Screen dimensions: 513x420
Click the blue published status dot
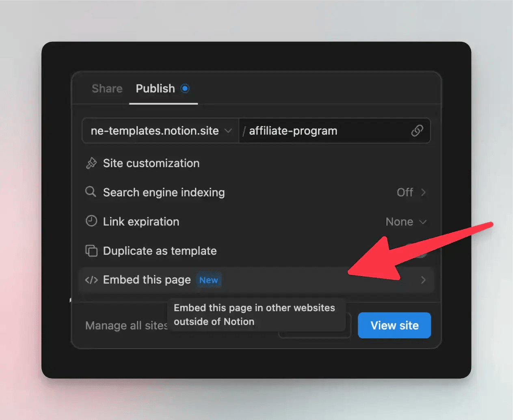(x=185, y=88)
